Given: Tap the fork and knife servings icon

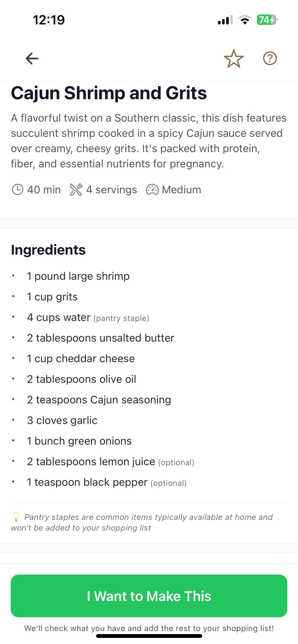Looking at the screenshot, I should click(76, 189).
